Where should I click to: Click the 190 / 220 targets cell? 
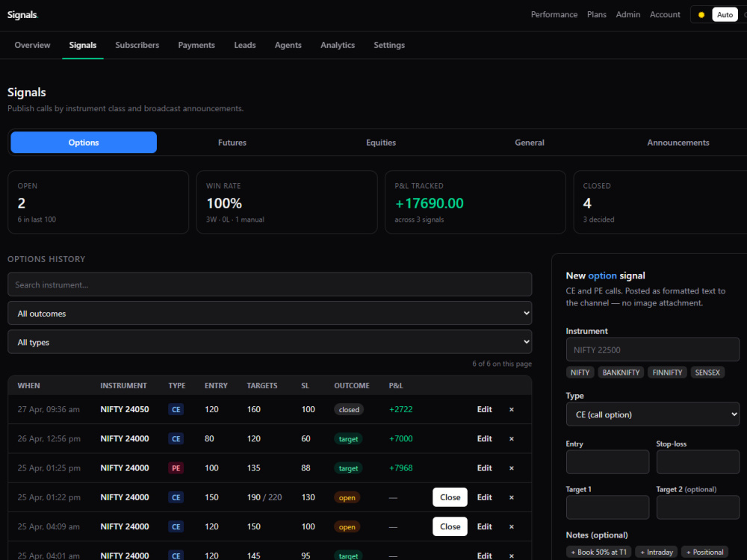click(x=264, y=497)
